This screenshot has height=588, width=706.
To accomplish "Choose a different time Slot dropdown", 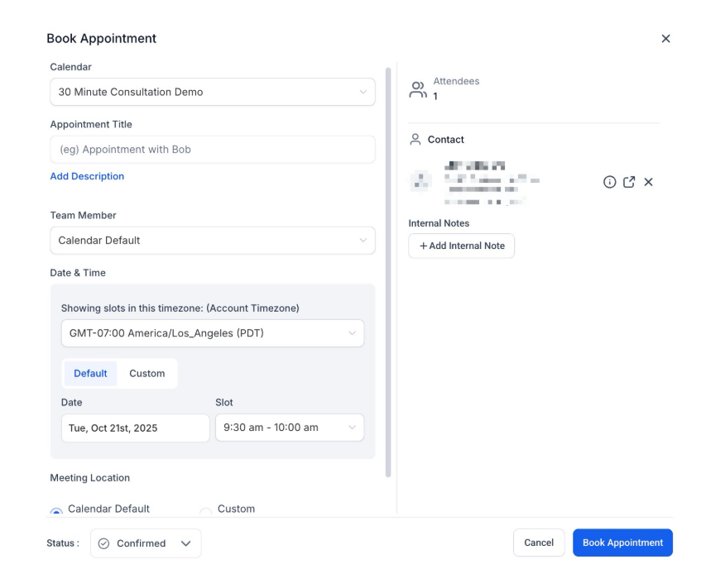I will (x=289, y=428).
